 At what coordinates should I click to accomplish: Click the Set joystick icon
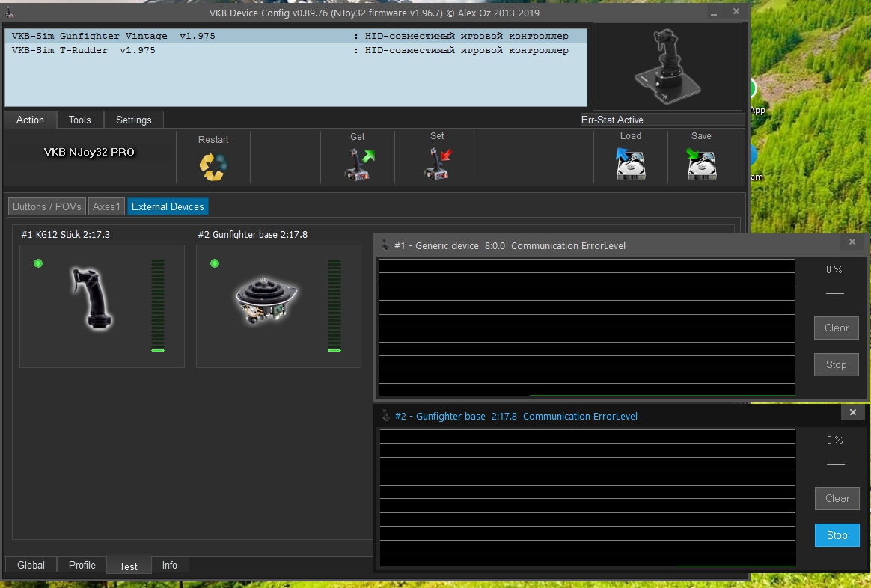438,164
